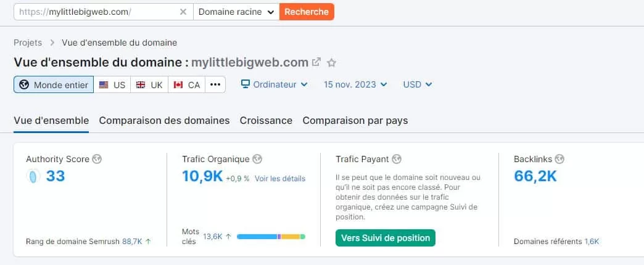Click Vers Suivi de position button
The image size is (644, 265).
[385, 238]
